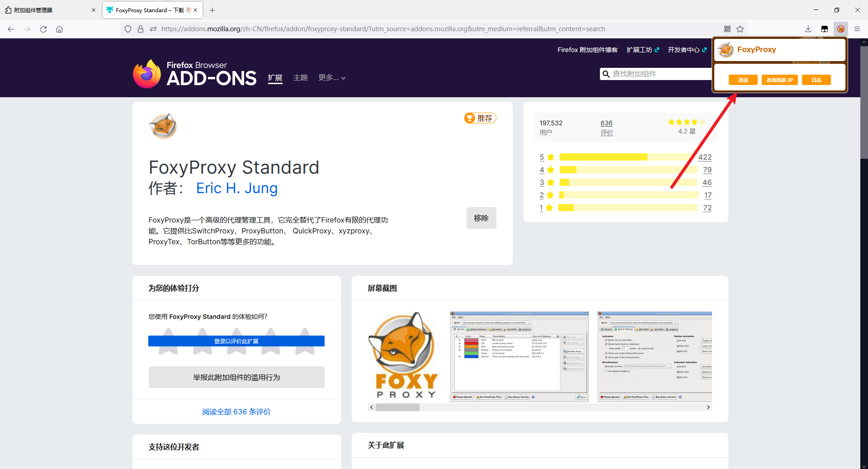The image size is (868, 469).
Task: Open the 开发者中心 external link
Action: tap(687, 50)
